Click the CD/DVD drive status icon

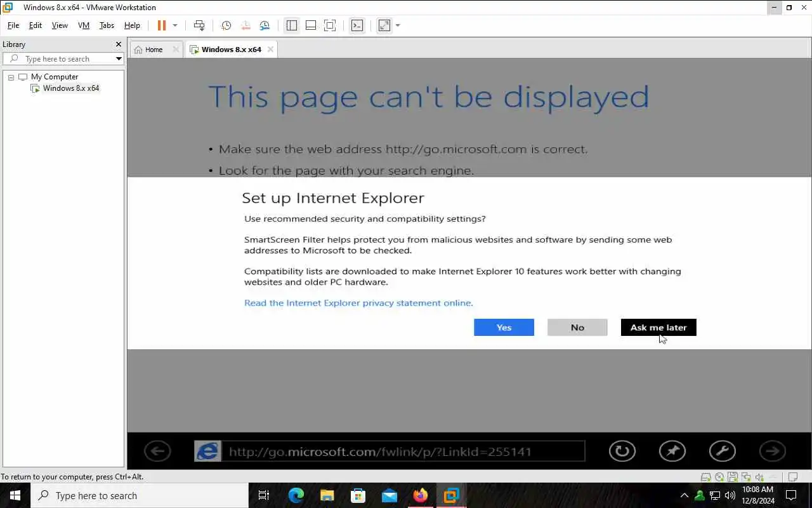coord(719,477)
